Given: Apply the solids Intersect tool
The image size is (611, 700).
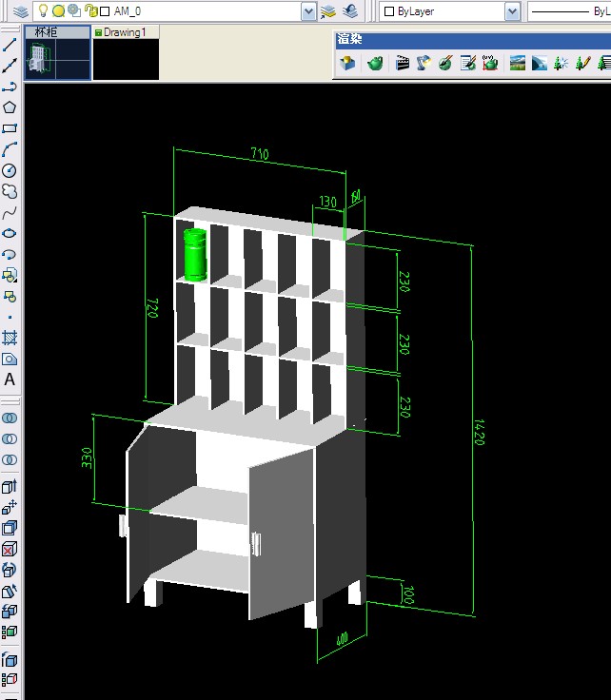Looking at the screenshot, I should (10, 459).
